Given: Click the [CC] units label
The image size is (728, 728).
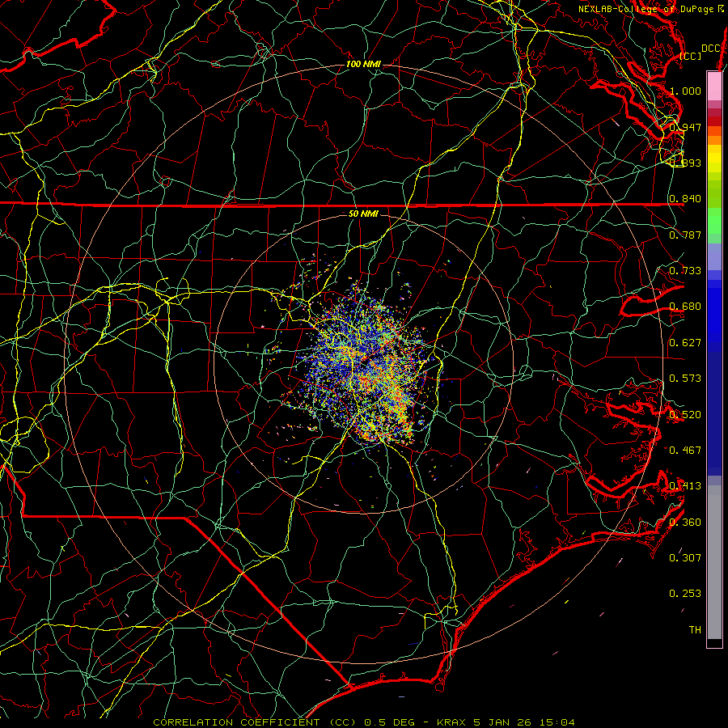Looking at the screenshot, I should pos(691,56).
